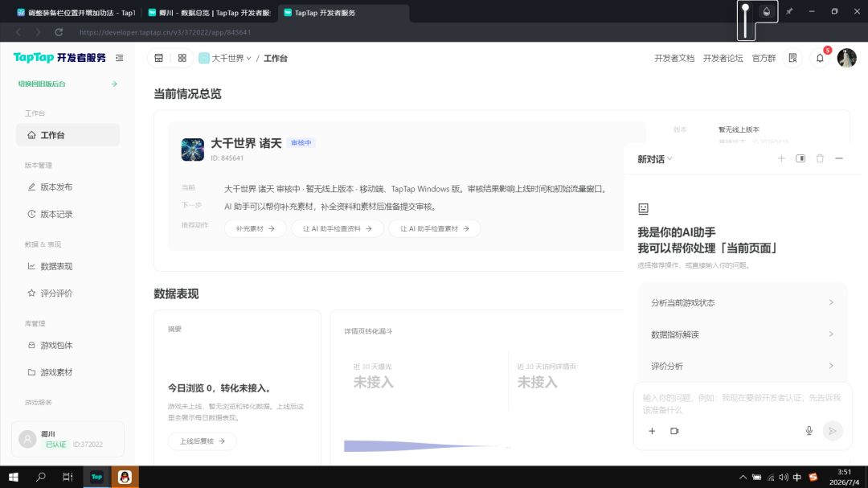Click the 大千世界 诸天 game icon thumbnail
Image resolution: width=868 pixels, height=488 pixels.
(192, 150)
